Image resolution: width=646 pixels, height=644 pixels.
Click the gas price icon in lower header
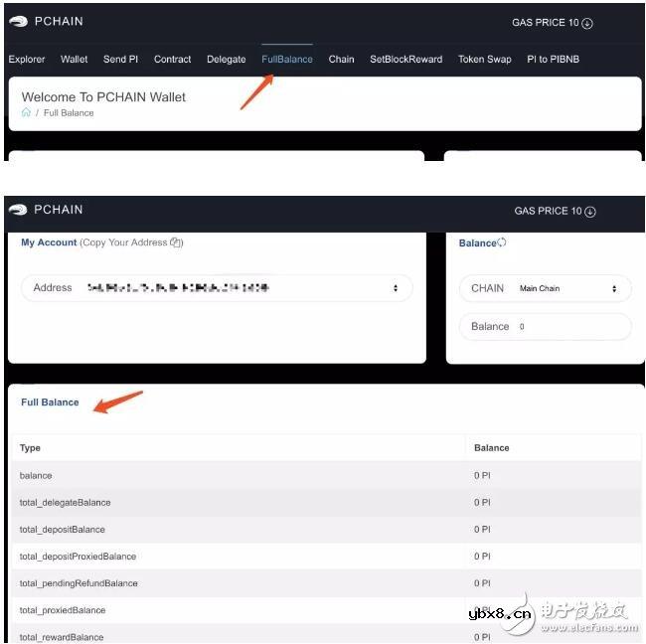click(x=590, y=212)
